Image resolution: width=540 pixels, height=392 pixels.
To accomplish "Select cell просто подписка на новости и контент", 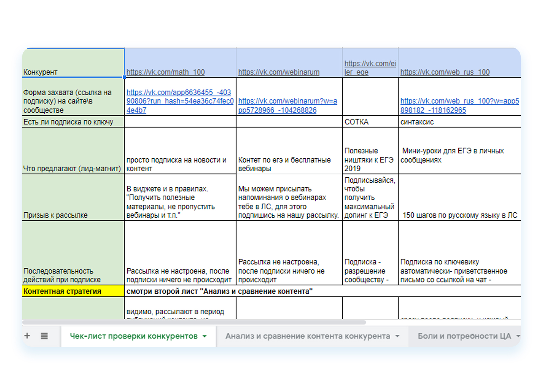I will 180,151.
